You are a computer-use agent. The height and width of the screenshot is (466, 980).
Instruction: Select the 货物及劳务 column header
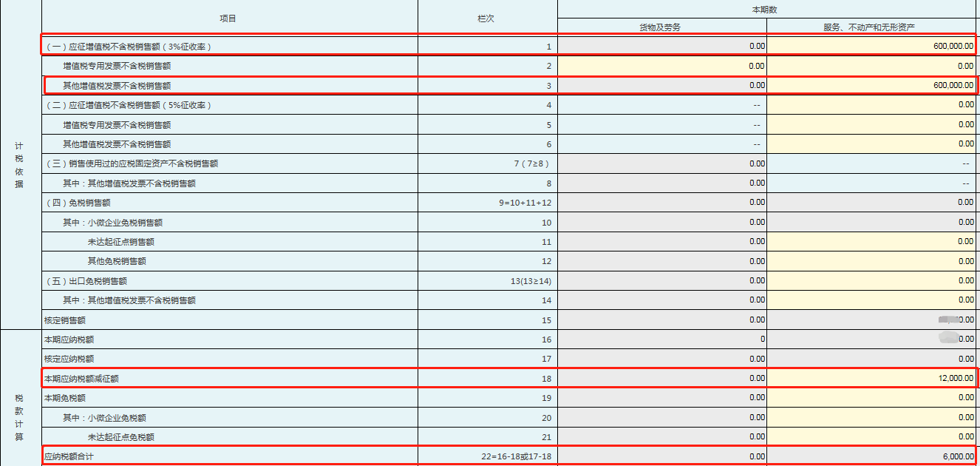point(661,27)
